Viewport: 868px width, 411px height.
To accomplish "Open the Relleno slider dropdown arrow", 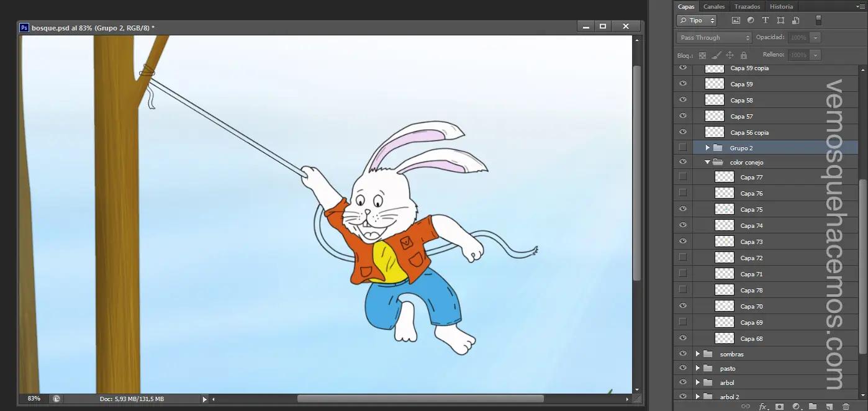I will tap(815, 55).
